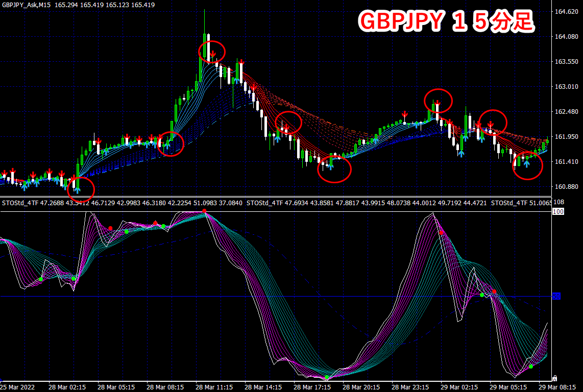Click the 29 Mar 08:15 time label
Image resolution: width=583 pixels, height=392 pixels.
pos(557,387)
